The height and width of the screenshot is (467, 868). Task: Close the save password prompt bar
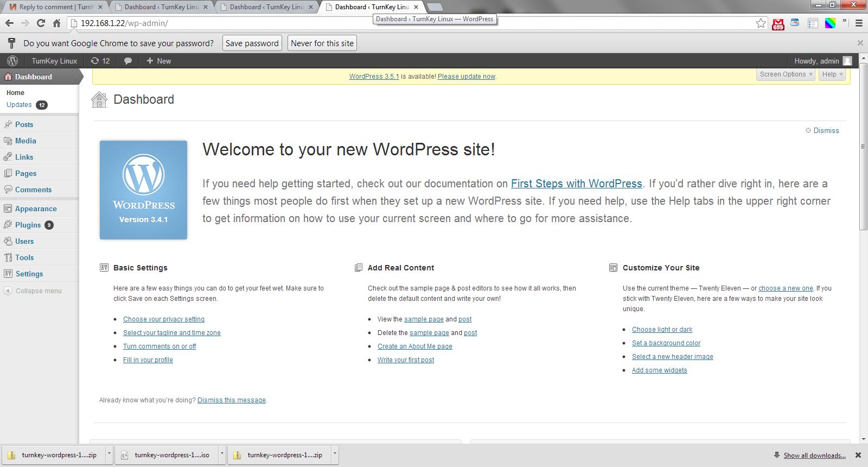click(x=860, y=43)
